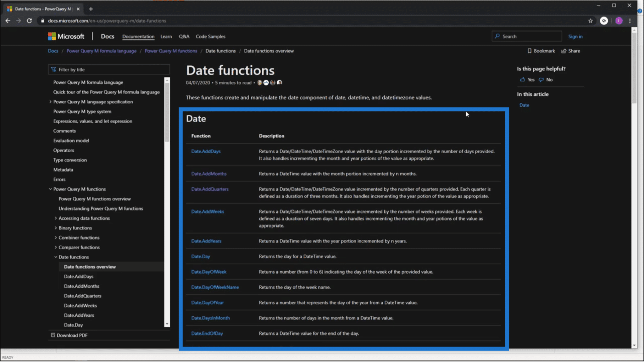Screen dimensions: 644x362
Task: Click the thumbs-up Yes feedback button
Action: coord(527,80)
